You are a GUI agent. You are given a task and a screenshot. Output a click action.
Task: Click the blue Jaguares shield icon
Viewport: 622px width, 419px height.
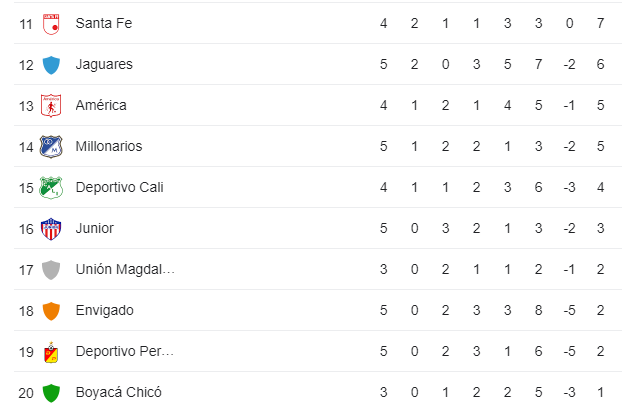[x=51, y=64]
